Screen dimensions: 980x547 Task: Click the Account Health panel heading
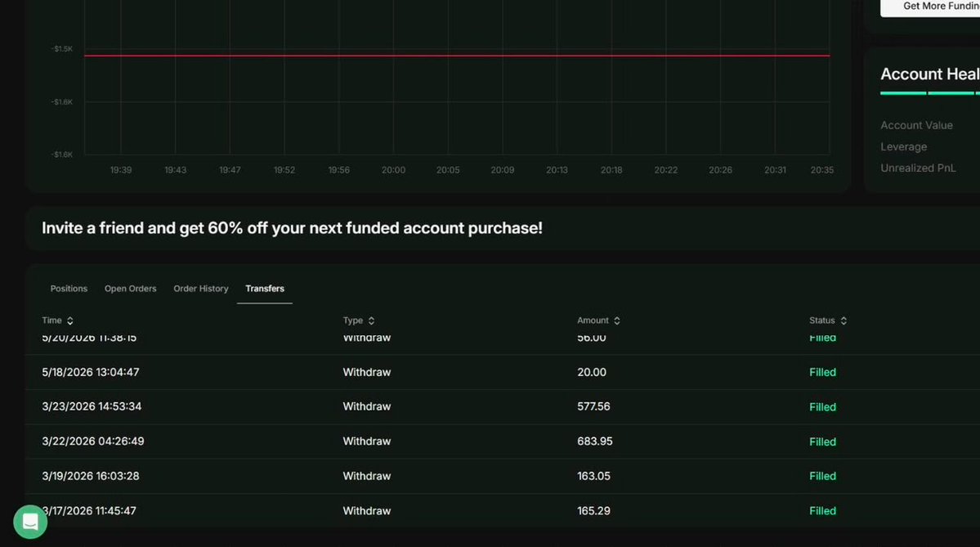929,74
